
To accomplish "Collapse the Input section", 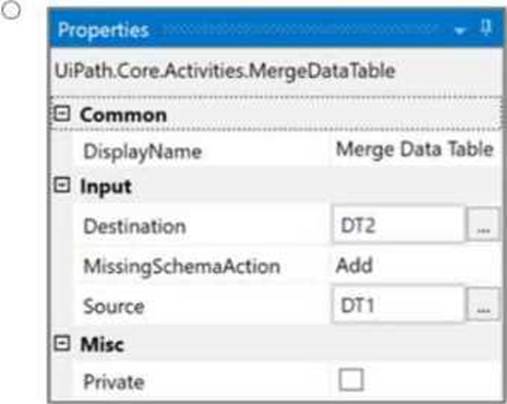I will point(62,185).
